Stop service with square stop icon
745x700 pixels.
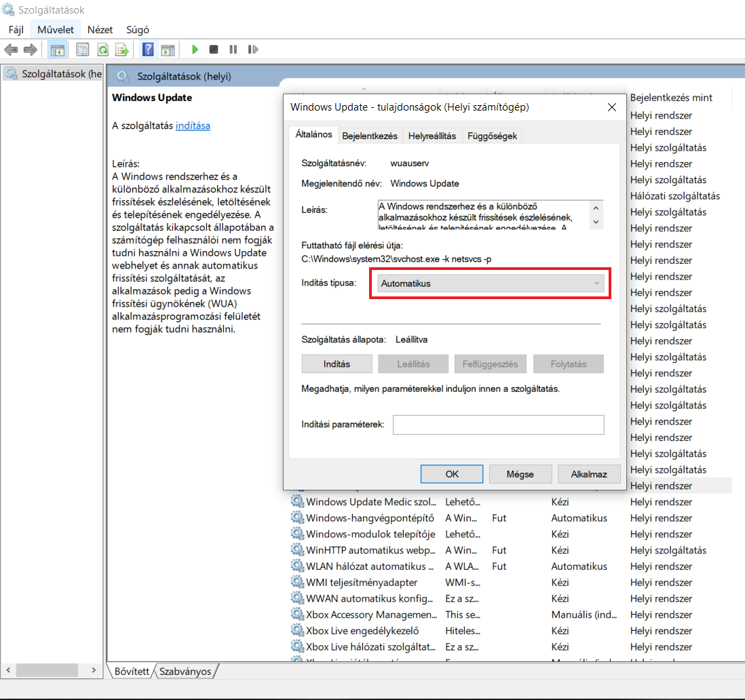[x=214, y=50]
